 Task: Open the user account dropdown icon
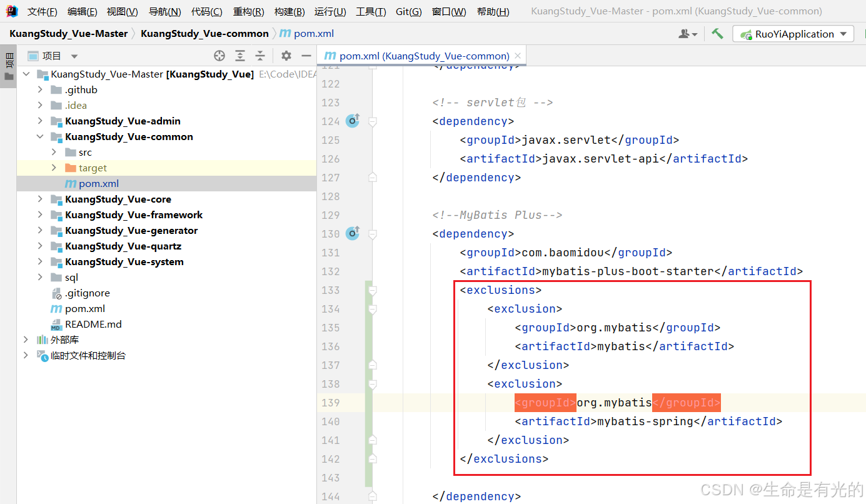tap(688, 34)
